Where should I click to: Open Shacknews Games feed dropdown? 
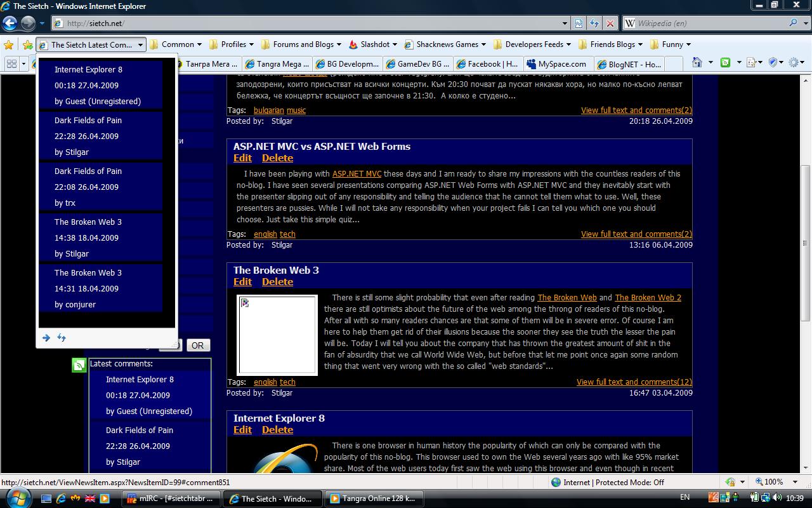point(445,44)
